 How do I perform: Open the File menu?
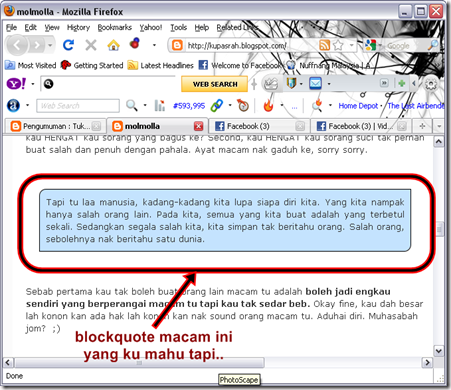pos(11,27)
